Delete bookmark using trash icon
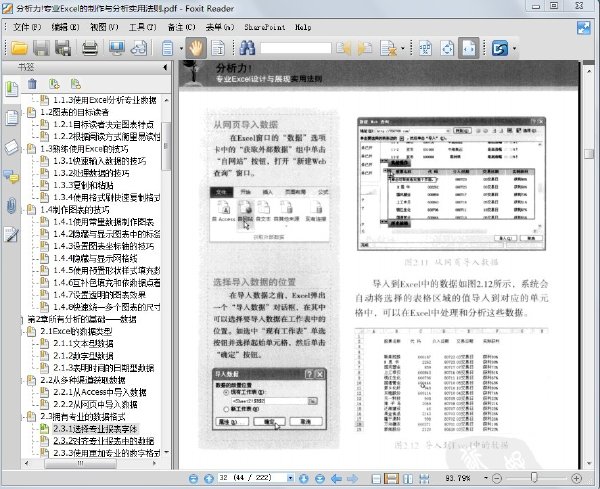The height and width of the screenshot is (489, 600). point(32,84)
